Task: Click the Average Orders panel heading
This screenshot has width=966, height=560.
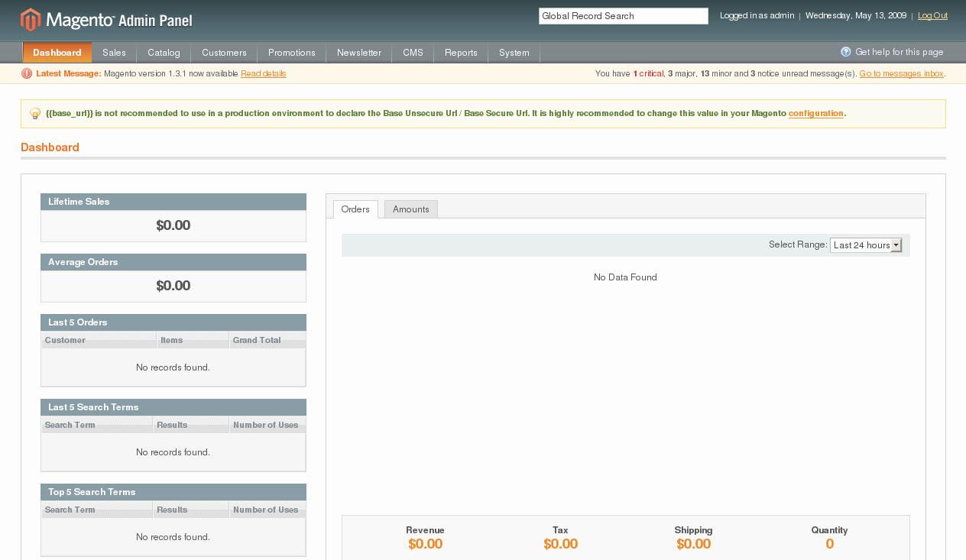Action: (173, 262)
